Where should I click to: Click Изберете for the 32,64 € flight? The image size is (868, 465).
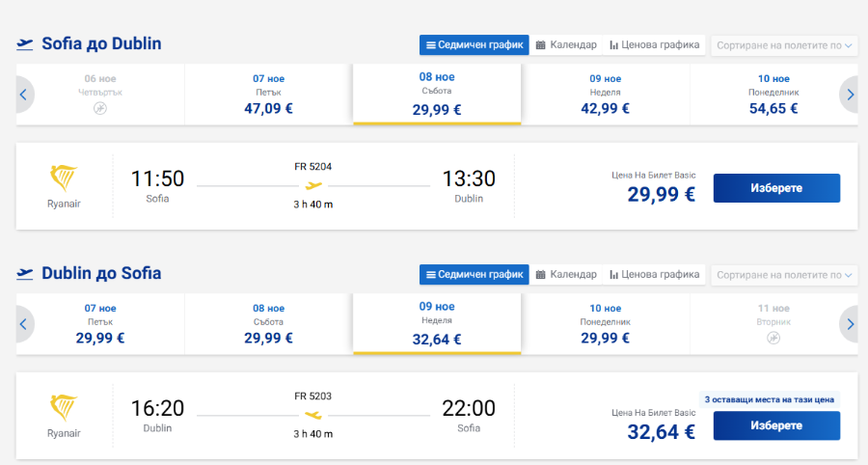click(776, 425)
